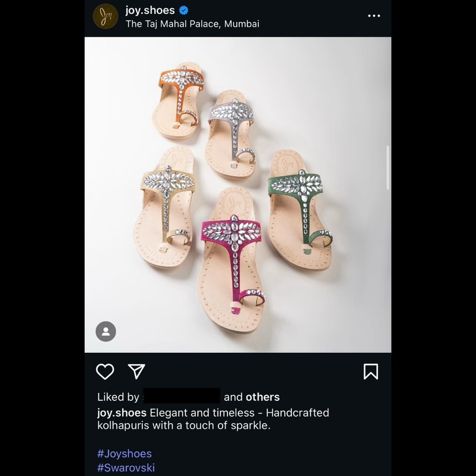This screenshot has width=476, height=476.
Task: Open The Taj Mahal Palace, Mumbai location
Action: [192, 24]
